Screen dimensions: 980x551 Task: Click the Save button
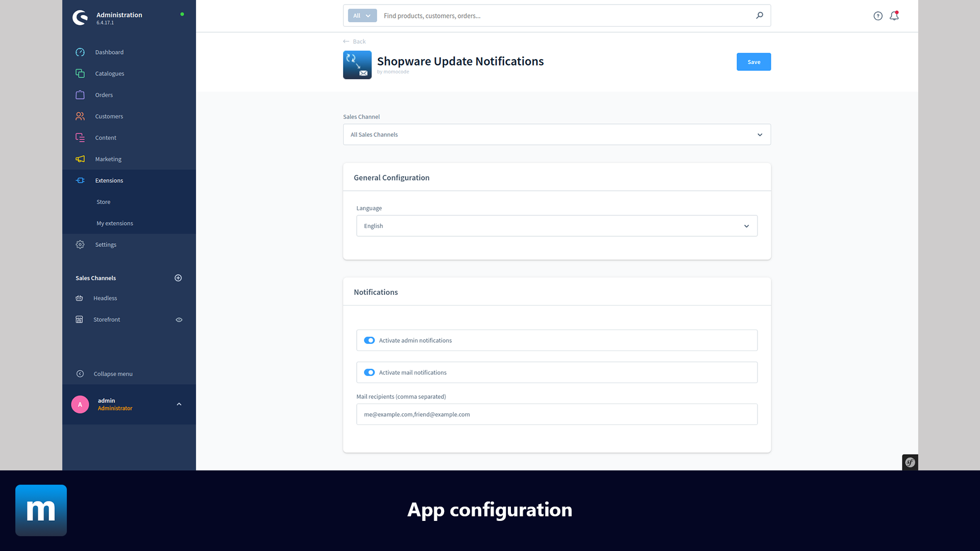tap(753, 61)
